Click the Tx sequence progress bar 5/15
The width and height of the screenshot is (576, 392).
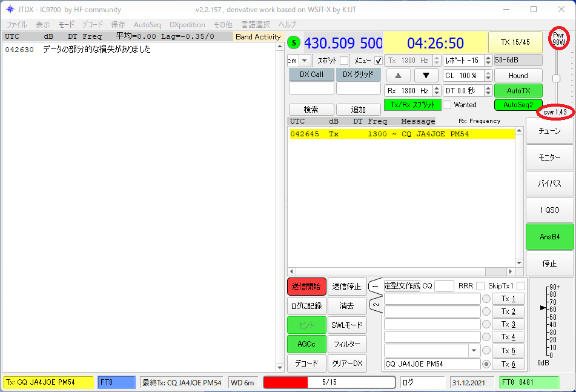(329, 382)
